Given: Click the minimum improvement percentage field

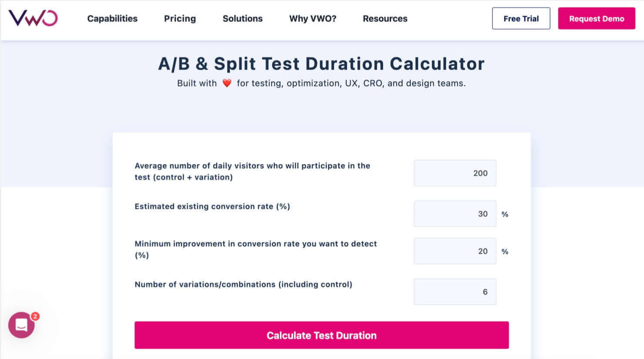Looking at the screenshot, I should coord(455,251).
